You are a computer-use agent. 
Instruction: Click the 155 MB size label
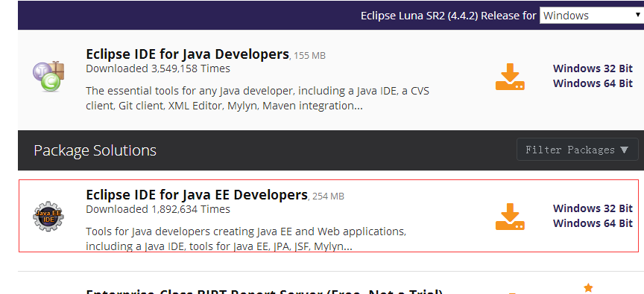click(310, 55)
